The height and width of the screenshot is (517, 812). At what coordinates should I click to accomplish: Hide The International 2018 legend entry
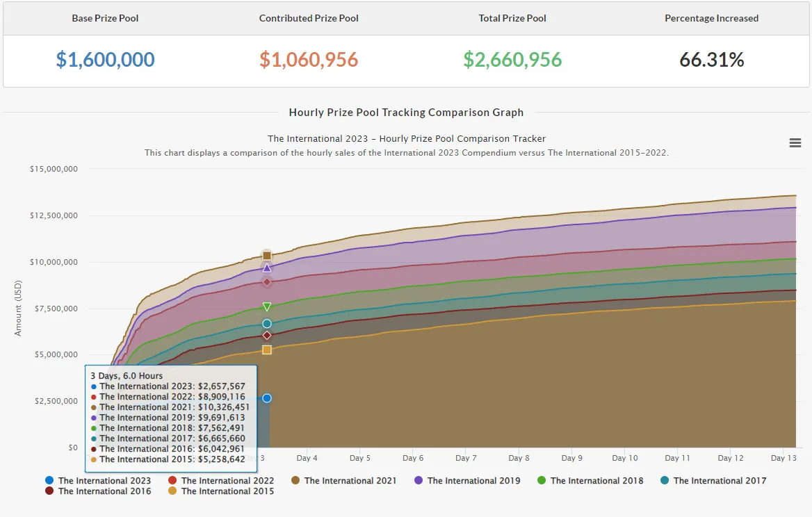tap(590, 481)
